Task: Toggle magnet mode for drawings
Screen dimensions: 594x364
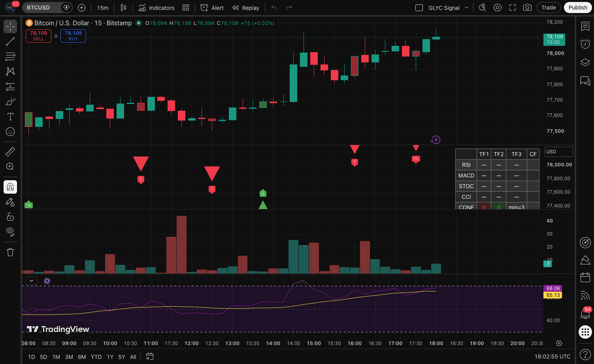Action: pos(10,187)
